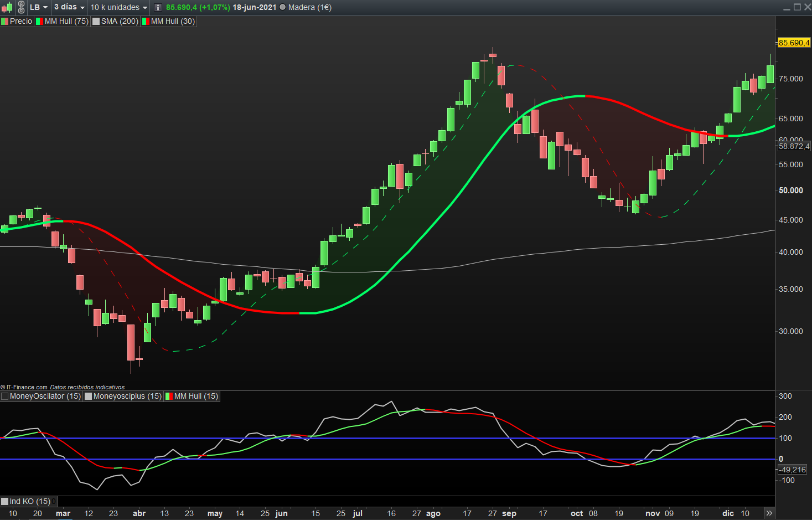The image size is (812, 520).
Task: Open the Moneyosciplus (15) indicator label
Action: tap(127, 397)
